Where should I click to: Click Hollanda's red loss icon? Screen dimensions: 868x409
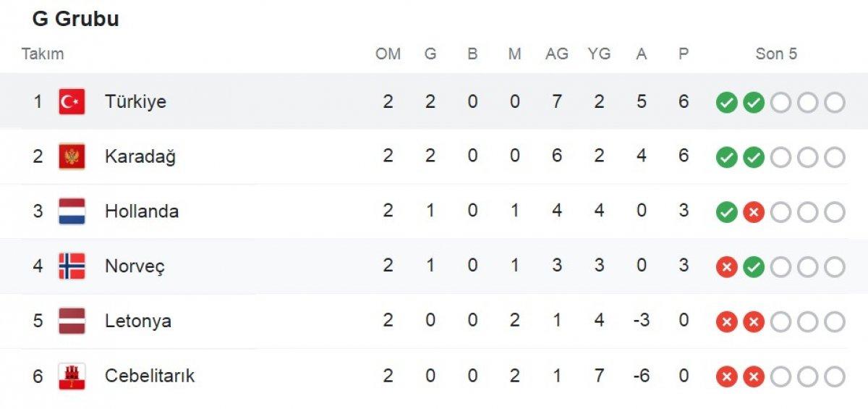(754, 212)
